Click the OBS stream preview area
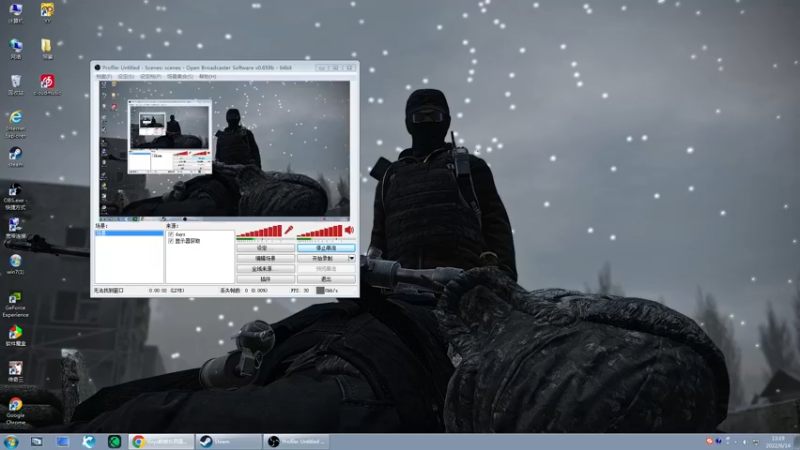Screen dimensions: 800x450 point(224,149)
